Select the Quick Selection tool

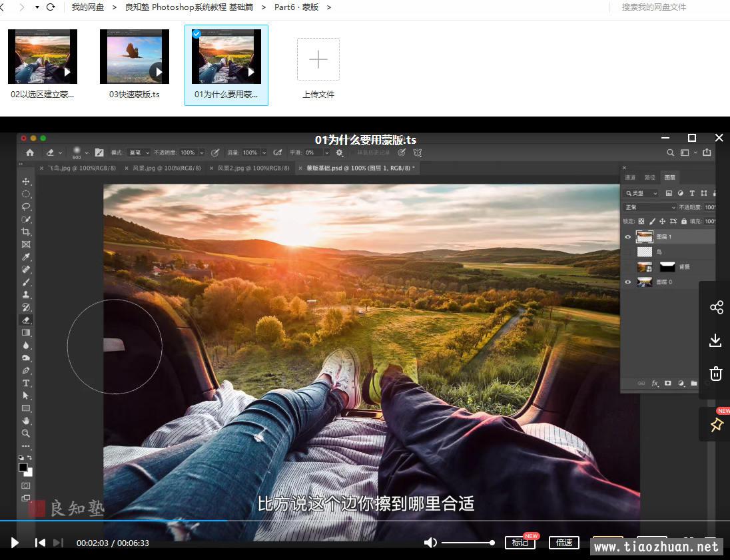[26, 219]
